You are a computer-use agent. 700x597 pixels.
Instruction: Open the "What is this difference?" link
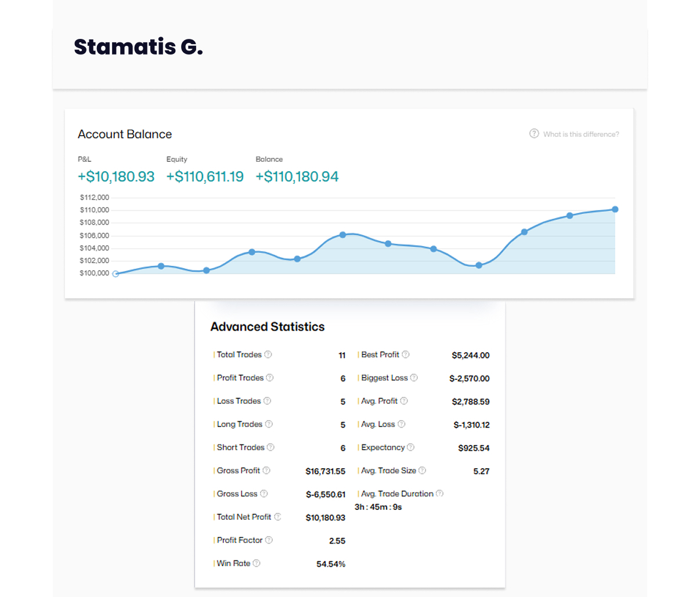pos(581,134)
